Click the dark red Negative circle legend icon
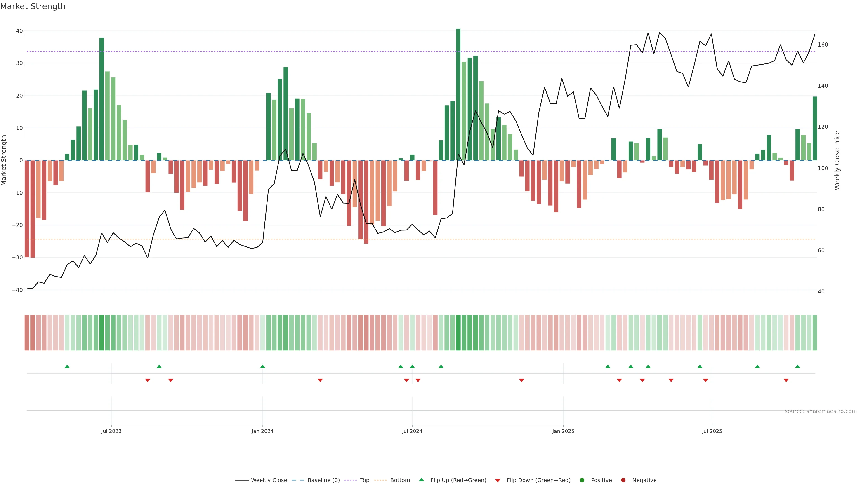 tap(623, 480)
